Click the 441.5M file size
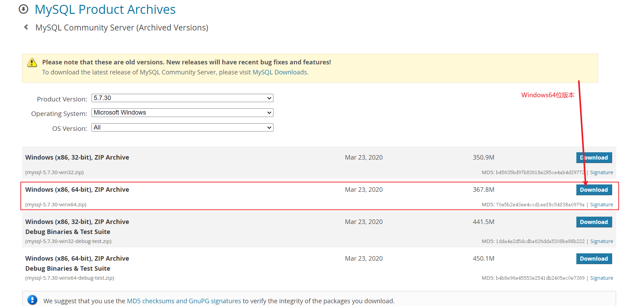 (x=484, y=222)
